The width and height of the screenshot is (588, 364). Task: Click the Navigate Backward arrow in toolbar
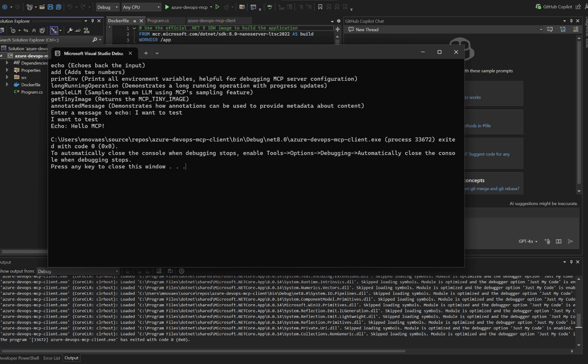point(4,7)
